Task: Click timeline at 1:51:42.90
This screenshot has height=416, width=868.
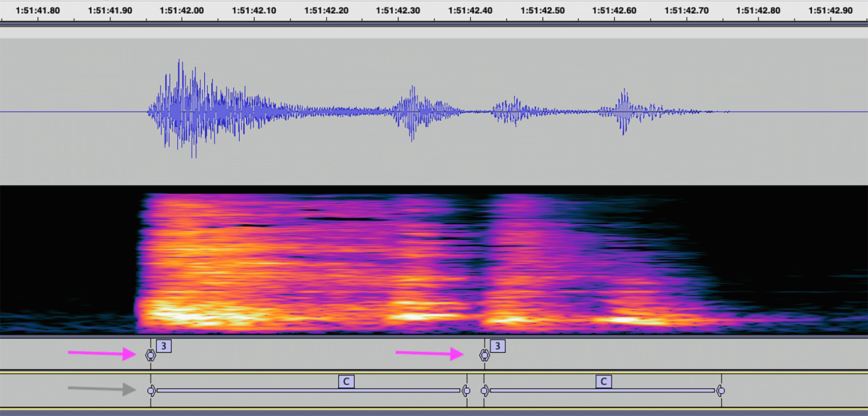Action: click(831, 11)
